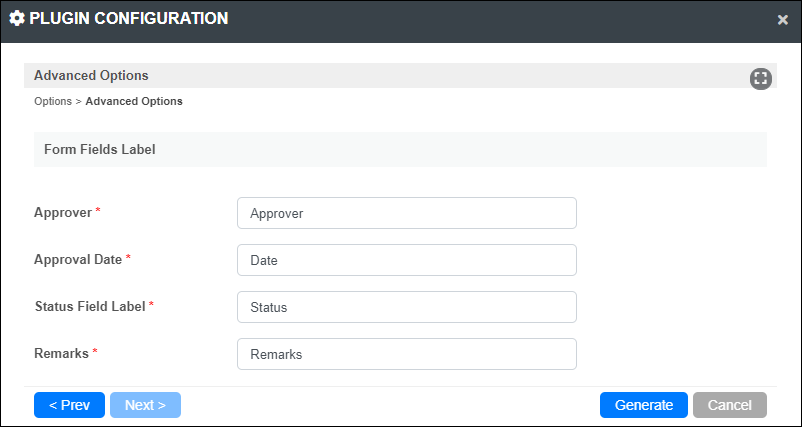The width and height of the screenshot is (802, 427).
Task: Select the Status Field Label input box
Action: (407, 307)
